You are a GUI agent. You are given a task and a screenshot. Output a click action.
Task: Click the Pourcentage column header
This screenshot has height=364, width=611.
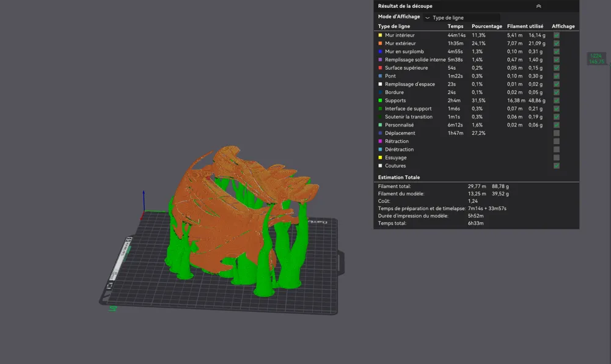(x=486, y=26)
